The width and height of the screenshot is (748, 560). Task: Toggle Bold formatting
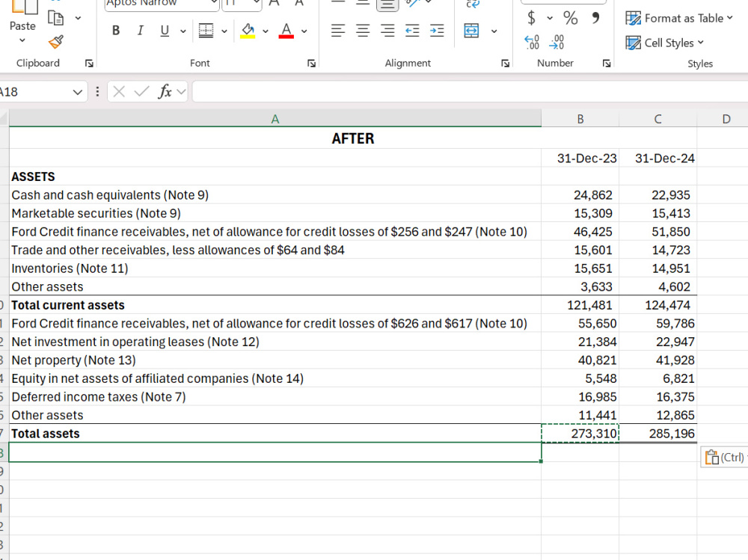pos(115,31)
